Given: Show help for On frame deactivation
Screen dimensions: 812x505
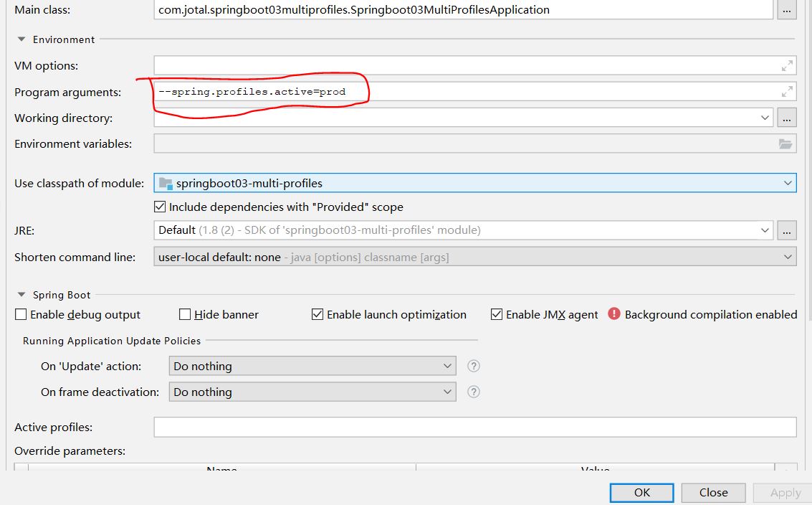Looking at the screenshot, I should 473,392.
